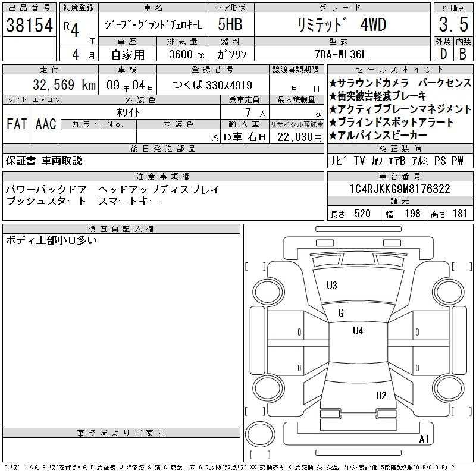Viewport: 476px width, 476px height.
Task: Click the inspector note text ボディ上部小U多い
Action: click(x=51, y=240)
